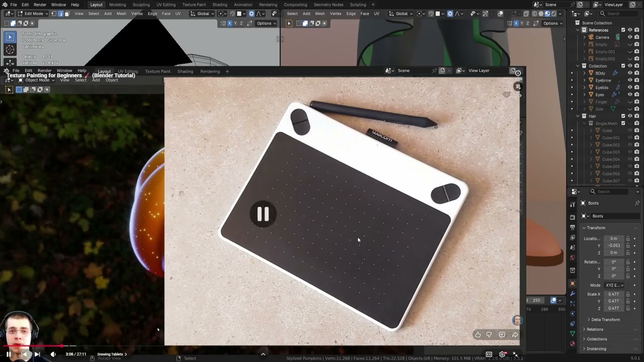Select the 3D Cursor tool

pyautogui.click(x=10, y=49)
